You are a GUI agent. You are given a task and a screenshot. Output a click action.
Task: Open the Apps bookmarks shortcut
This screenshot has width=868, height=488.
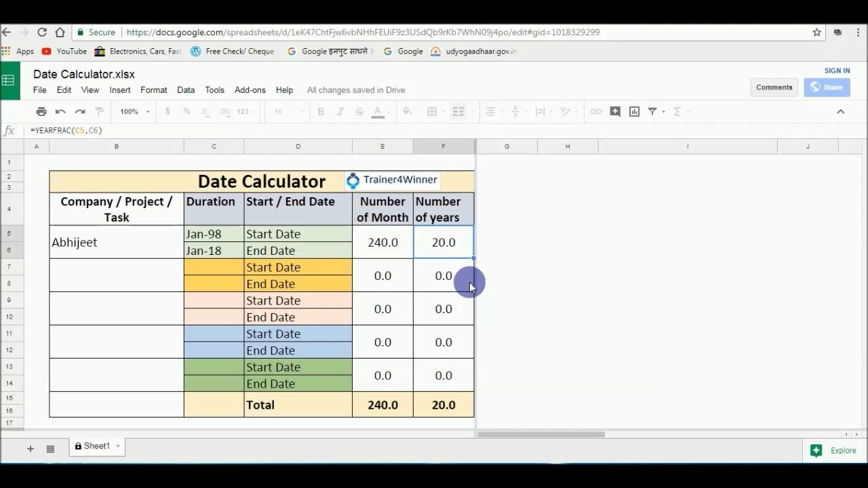[x=18, y=52]
